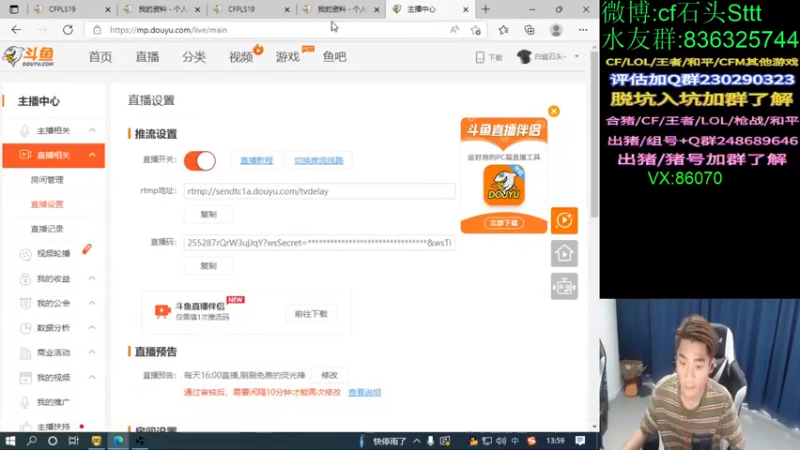Close the 斗鱼直播伴侣 advertisement popup
This screenshot has width=800, height=450.
point(554,111)
